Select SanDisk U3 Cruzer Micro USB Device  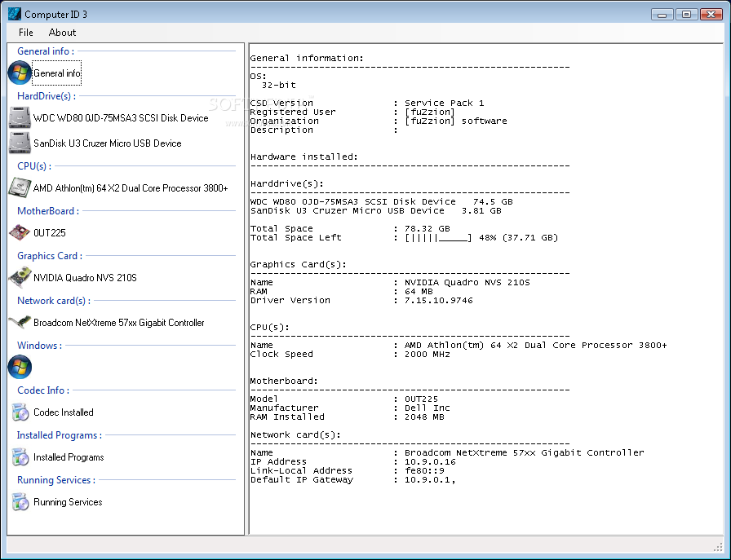pos(107,143)
